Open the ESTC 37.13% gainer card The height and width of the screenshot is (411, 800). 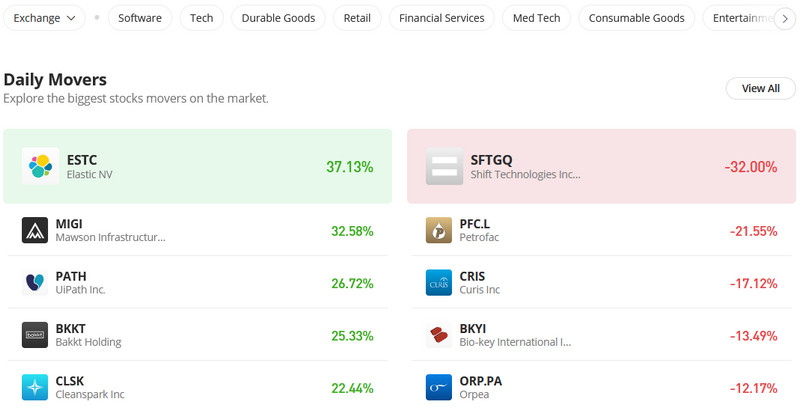pyautogui.click(x=198, y=167)
